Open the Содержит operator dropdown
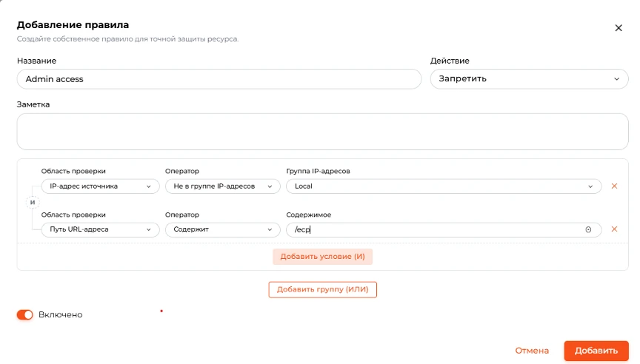Viewport: 640px width, 364px height. point(223,229)
